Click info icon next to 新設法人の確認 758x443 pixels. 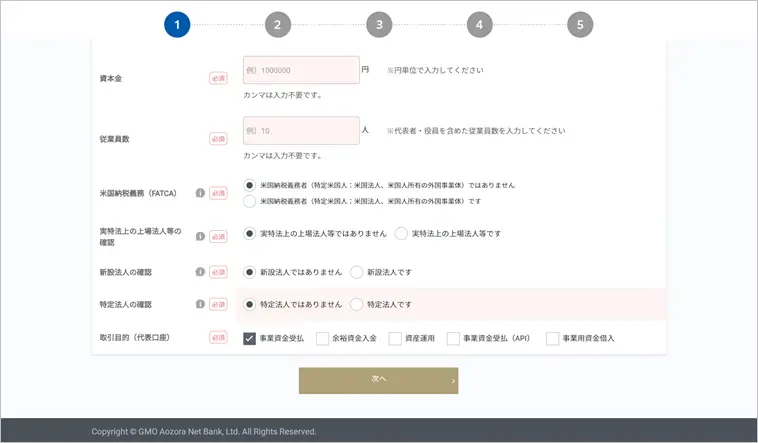(200, 272)
